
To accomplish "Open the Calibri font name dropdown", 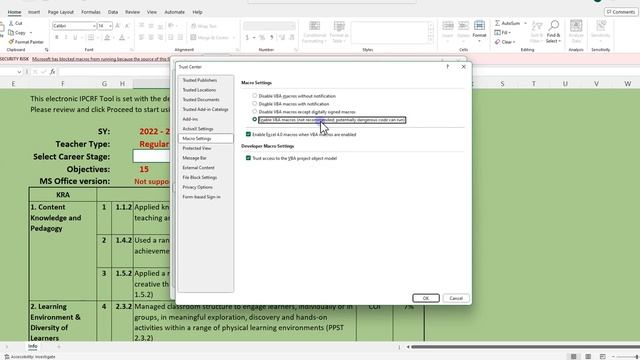I will coord(94,26).
